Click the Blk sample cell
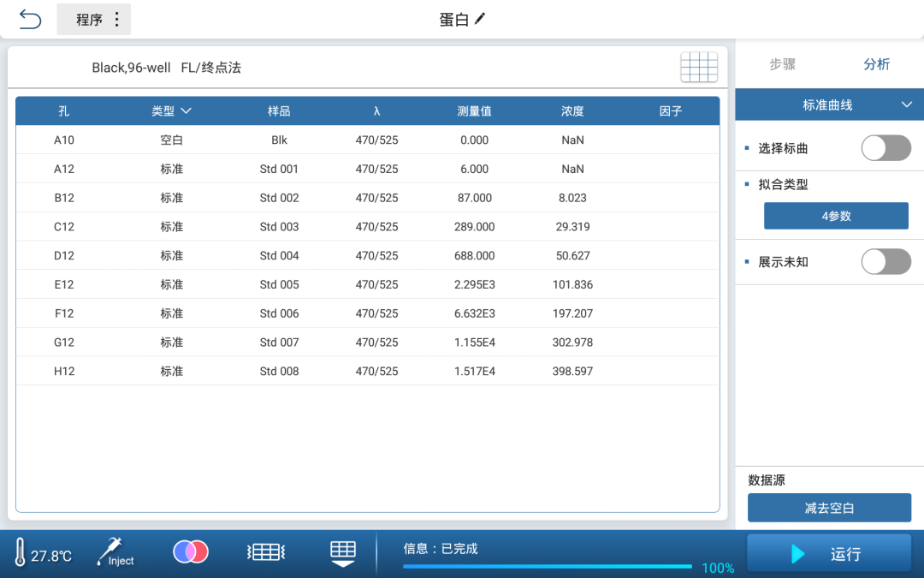Viewport: 924px width, 578px height. click(279, 140)
